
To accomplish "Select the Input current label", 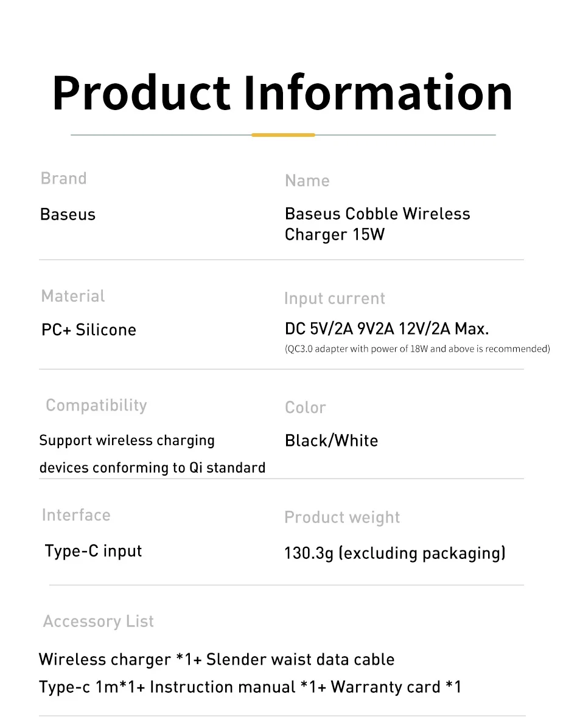I will tap(335, 298).
